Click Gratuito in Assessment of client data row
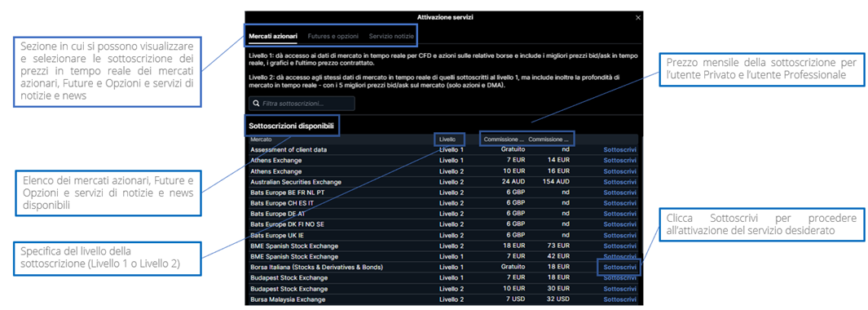 click(513, 150)
